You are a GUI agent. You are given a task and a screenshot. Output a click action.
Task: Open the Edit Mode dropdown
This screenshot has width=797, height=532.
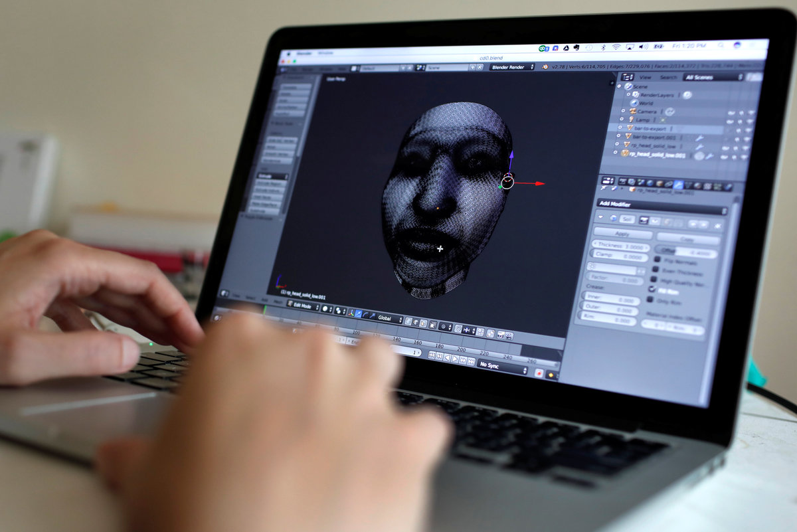(302, 306)
